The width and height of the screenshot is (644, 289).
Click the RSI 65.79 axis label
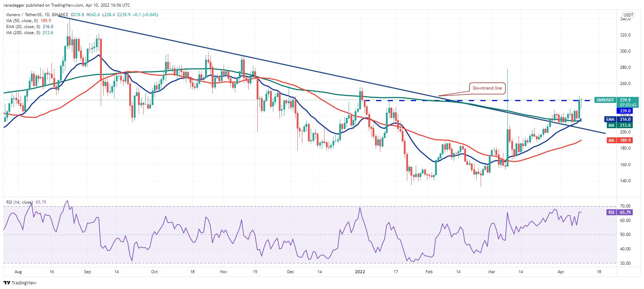point(619,212)
